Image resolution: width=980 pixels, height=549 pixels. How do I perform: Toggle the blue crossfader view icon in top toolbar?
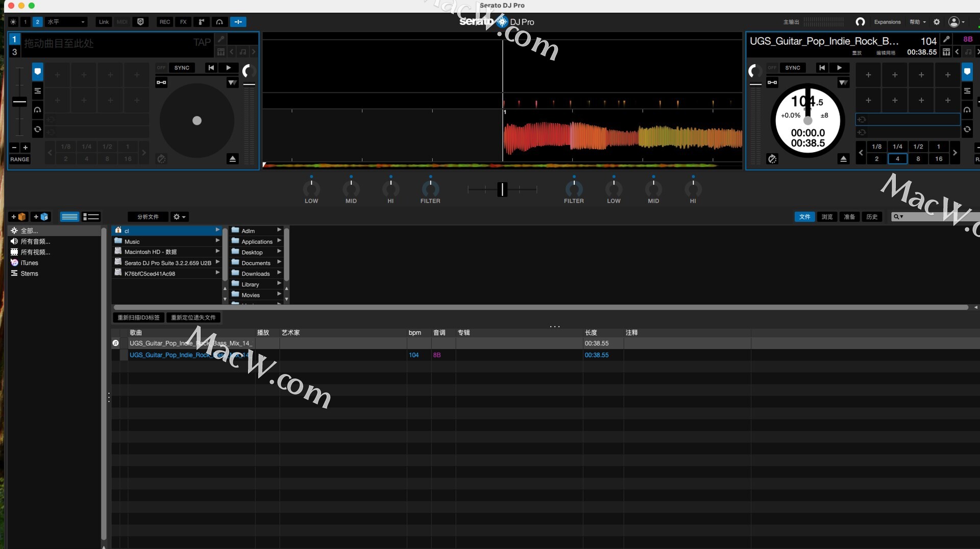click(x=238, y=22)
